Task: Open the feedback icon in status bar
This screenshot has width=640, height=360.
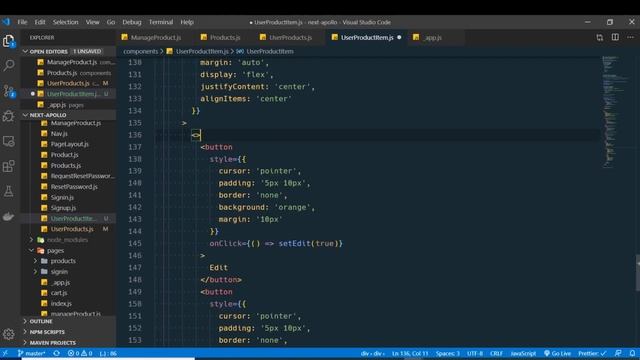Action: (x=618, y=353)
